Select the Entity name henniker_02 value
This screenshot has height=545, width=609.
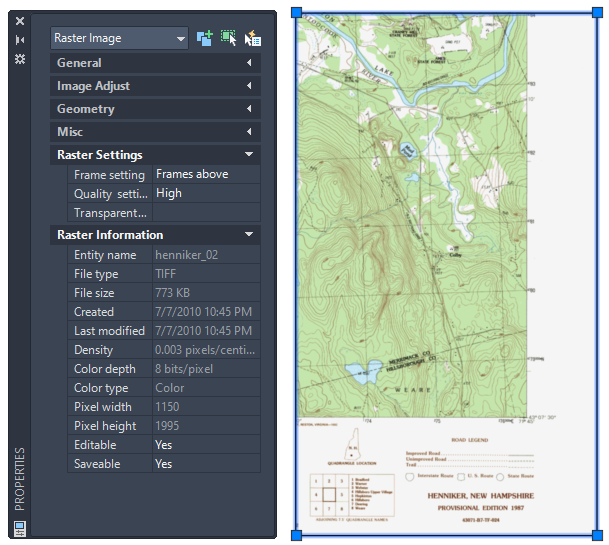click(x=206, y=255)
